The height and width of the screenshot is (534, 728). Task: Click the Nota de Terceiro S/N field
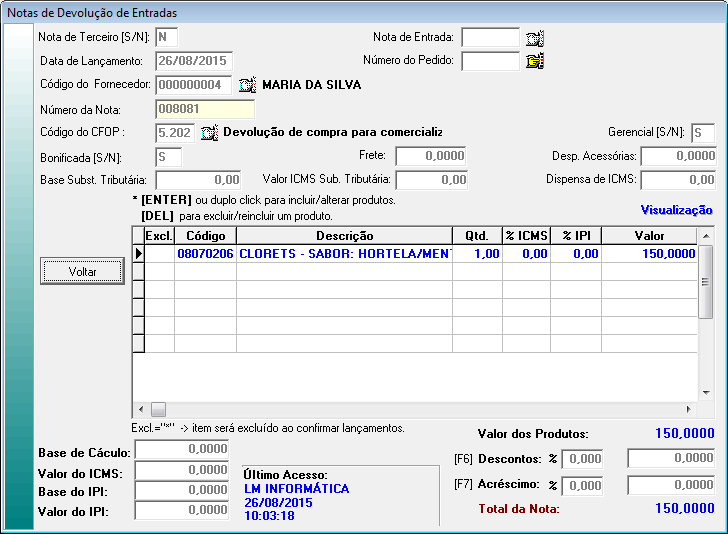167,38
